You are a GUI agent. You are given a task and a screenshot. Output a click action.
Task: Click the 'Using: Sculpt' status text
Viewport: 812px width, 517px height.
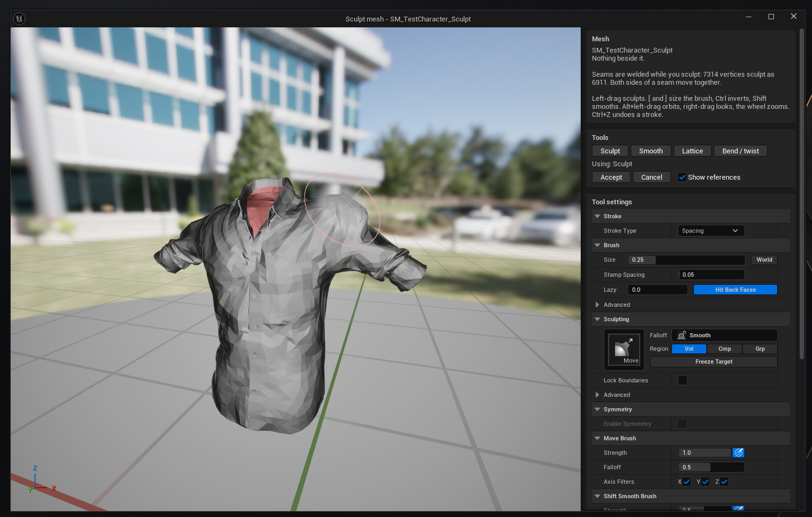[x=612, y=164]
